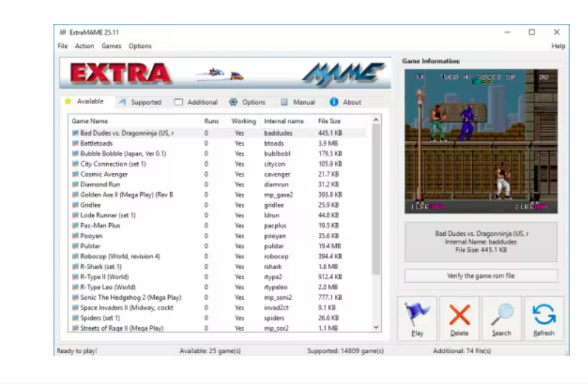Click internal name 'bublbobl'
588x387 pixels.
click(x=277, y=154)
